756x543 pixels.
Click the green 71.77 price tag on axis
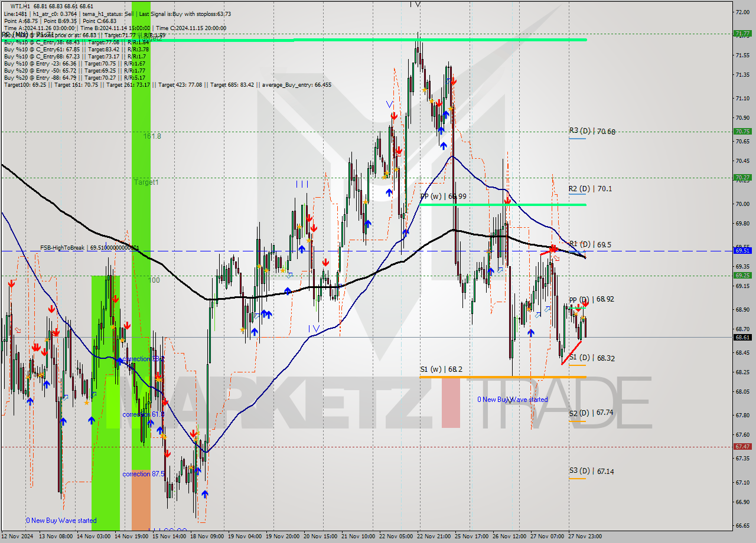[742, 34]
